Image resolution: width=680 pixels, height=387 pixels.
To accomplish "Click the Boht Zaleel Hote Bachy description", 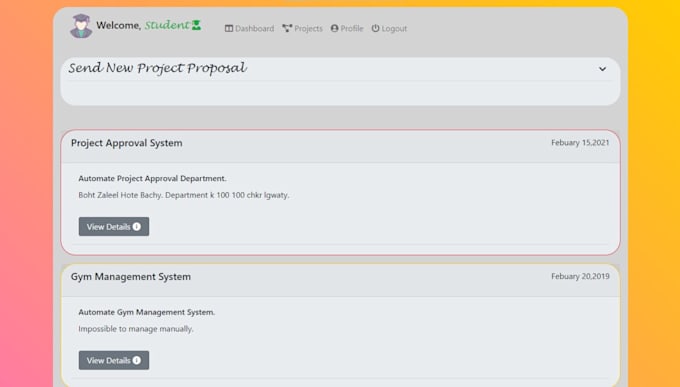I will tap(183, 195).
